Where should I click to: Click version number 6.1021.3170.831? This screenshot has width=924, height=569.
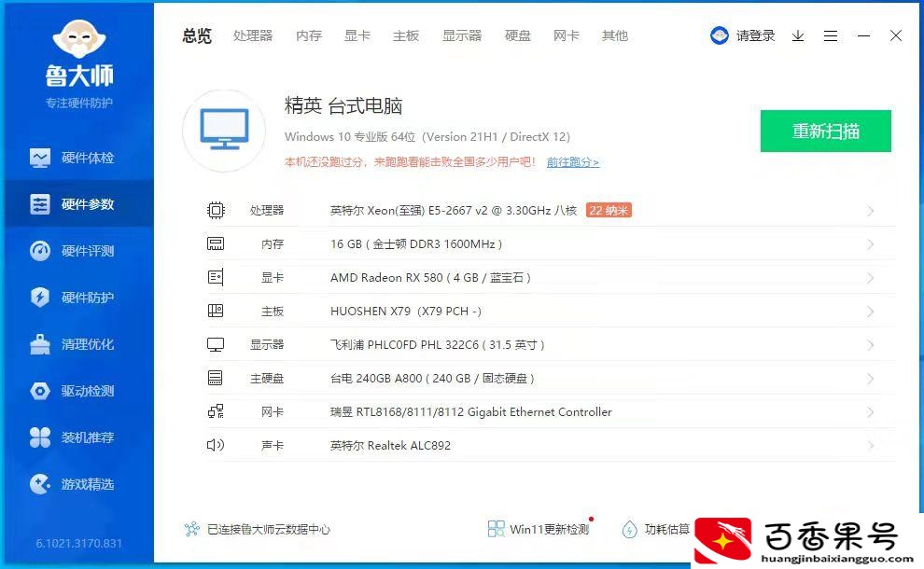(x=79, y=543)
